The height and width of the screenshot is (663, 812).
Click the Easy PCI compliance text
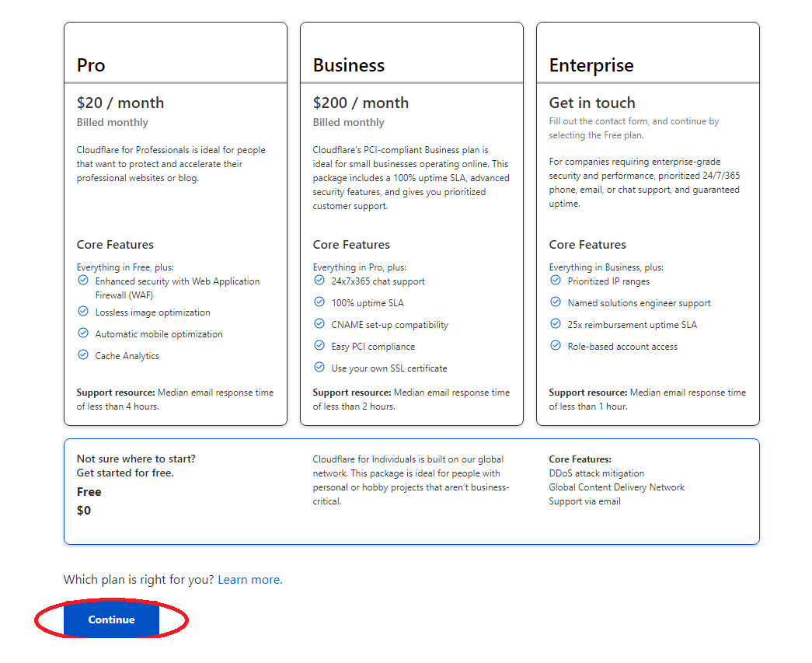(x=373, y=347)
